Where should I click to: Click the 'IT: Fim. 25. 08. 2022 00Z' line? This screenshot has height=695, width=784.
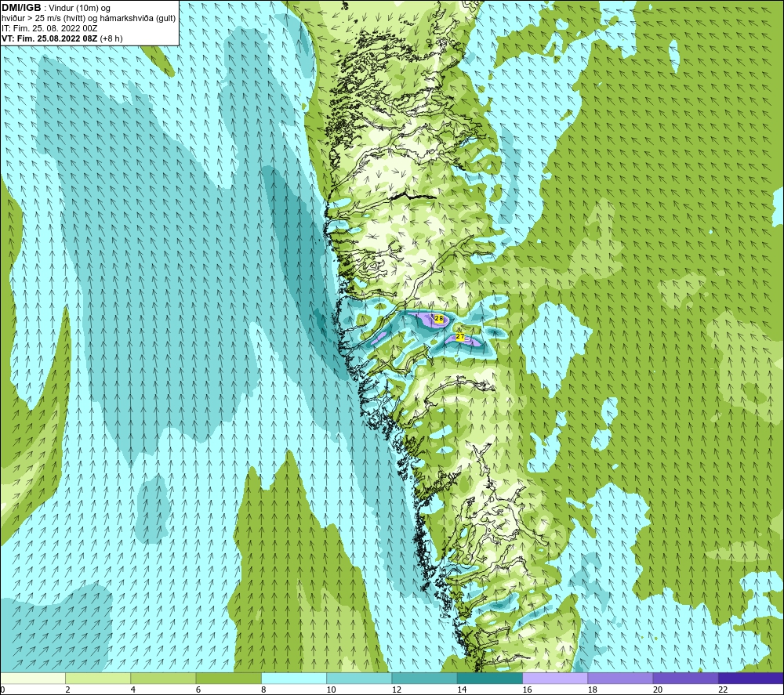pyautogui.click(x=49, y=28)
